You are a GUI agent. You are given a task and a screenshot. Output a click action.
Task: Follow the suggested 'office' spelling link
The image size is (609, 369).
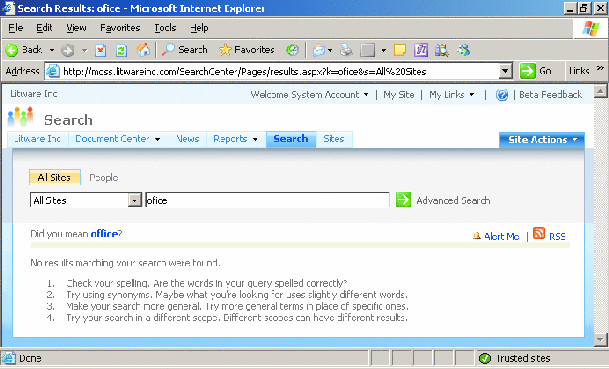(x=104, y=234)
